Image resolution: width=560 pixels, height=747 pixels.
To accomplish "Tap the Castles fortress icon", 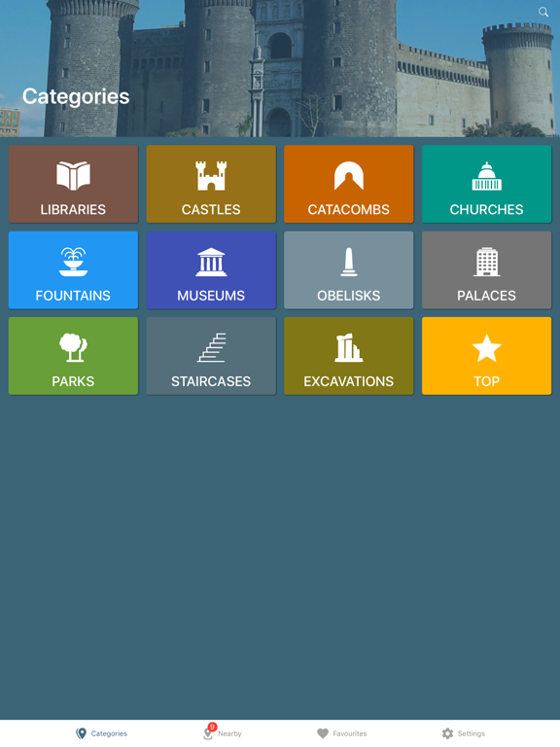I will (211, 176).
